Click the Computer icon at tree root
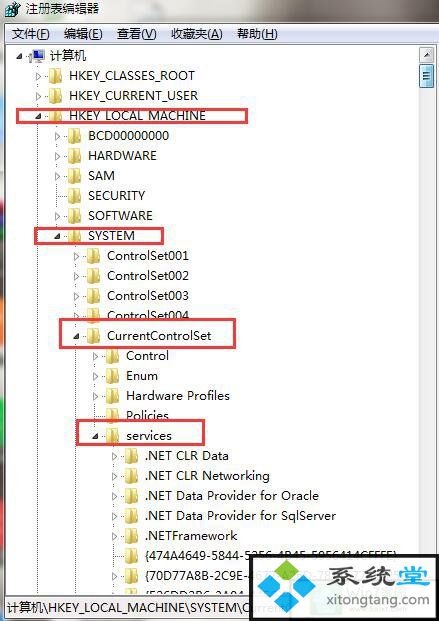 [38, 56]
